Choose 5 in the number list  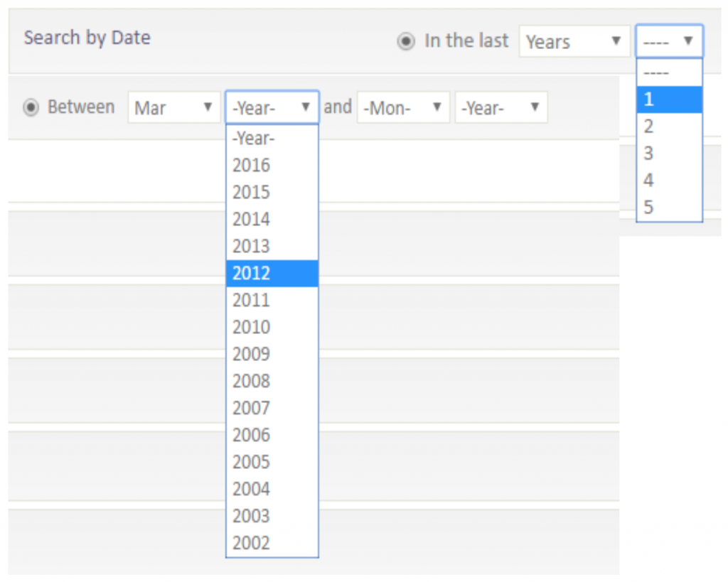click(x=669, y=208)
